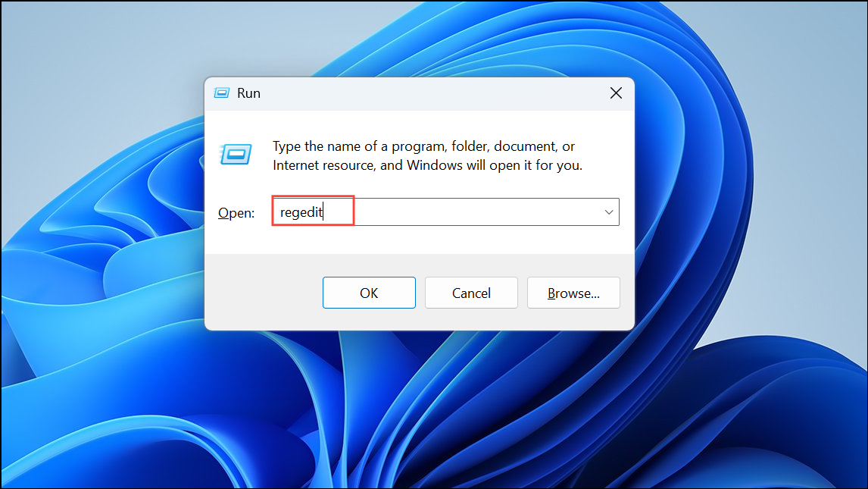Click the "Run" title text

coord(248,93)
